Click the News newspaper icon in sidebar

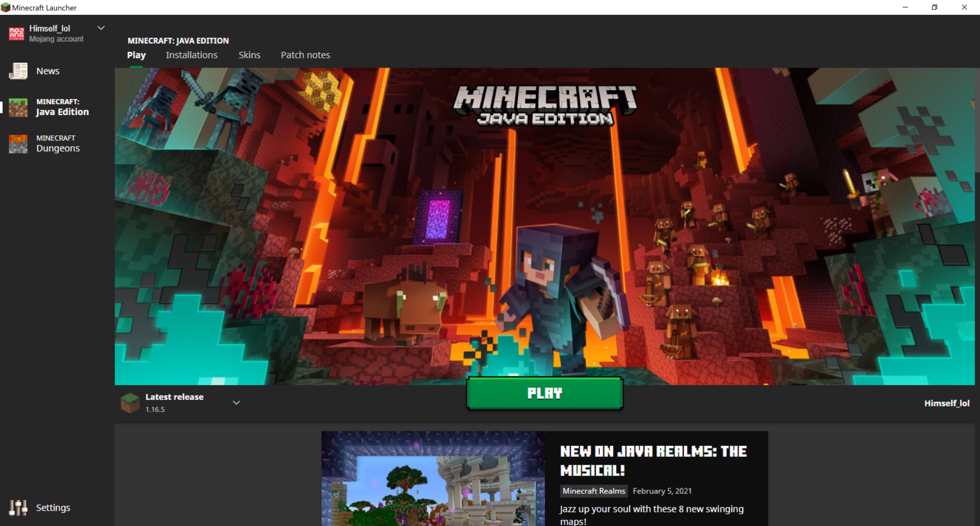click(x=18, y=71)
